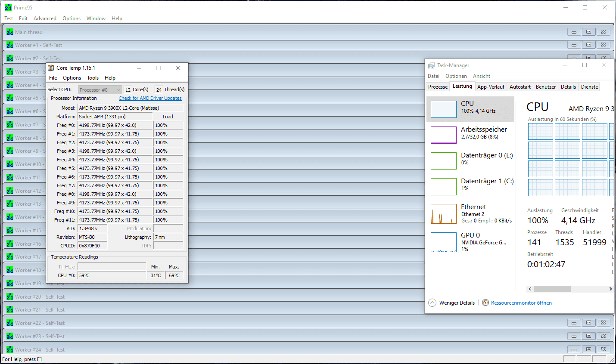The image size is (616, 364).
Task: Click the Worker #23 Self-Test window icon
Action: [x=10, y=336]
